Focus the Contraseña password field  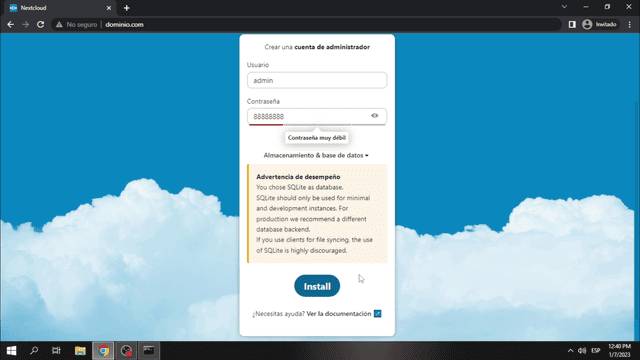tap(317, 116)
